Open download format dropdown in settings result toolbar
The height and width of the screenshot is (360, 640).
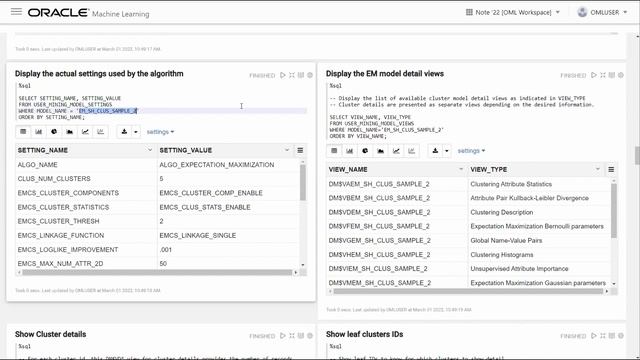[x=136, y=132]
